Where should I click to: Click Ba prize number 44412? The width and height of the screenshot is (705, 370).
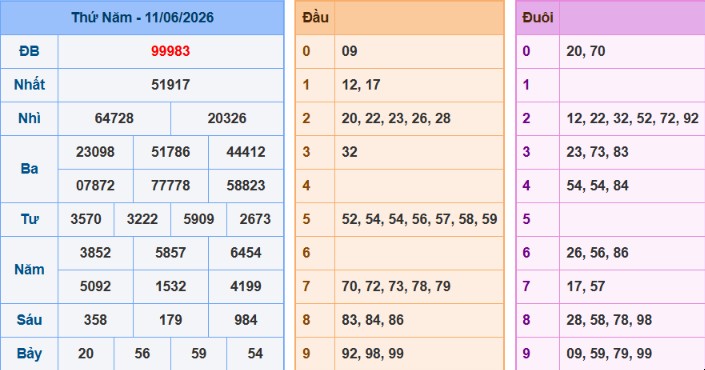pos(246,152)
